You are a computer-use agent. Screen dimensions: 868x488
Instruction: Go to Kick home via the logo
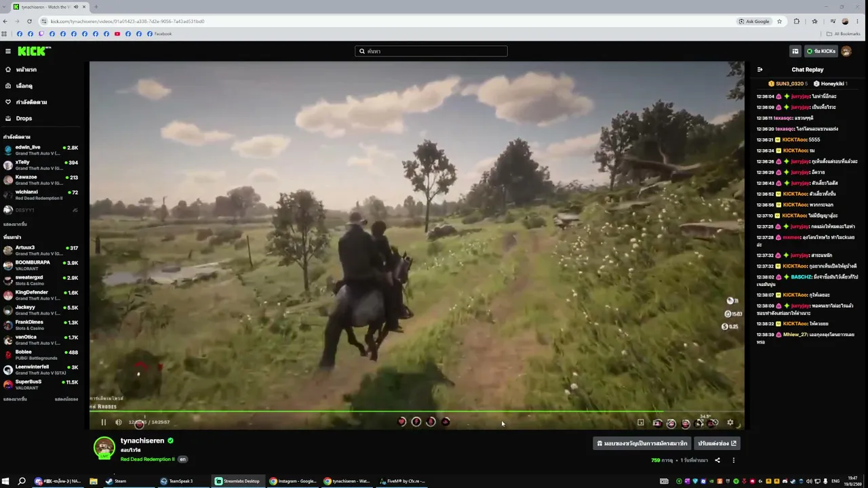tap(34, 51)
